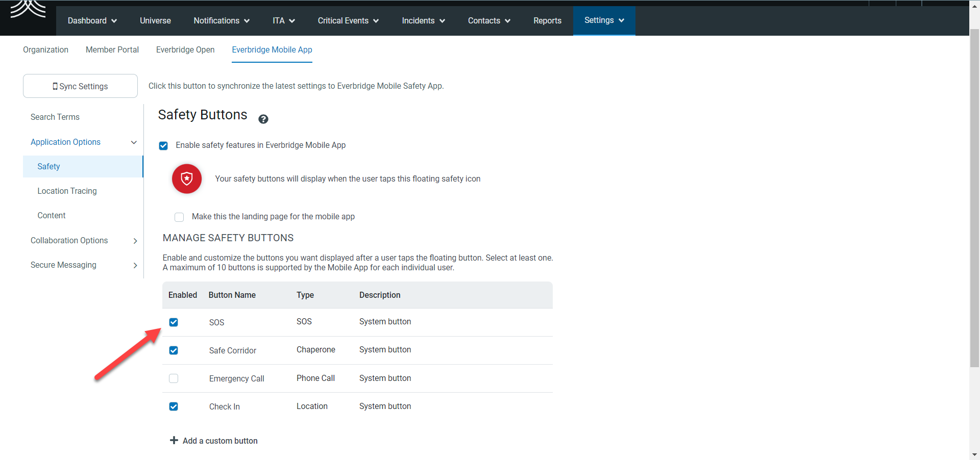Uncheck the Safe Corridor checkbox

174,350
